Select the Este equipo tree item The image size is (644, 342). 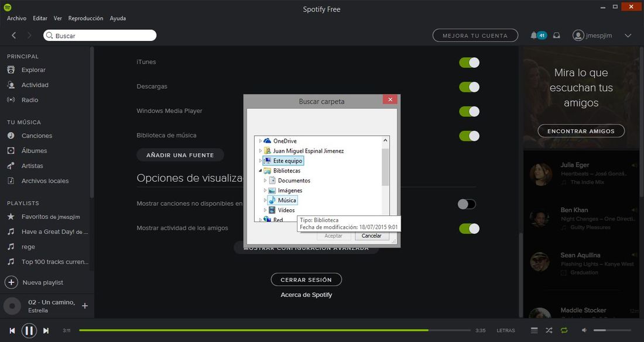(x=283, y=161)
